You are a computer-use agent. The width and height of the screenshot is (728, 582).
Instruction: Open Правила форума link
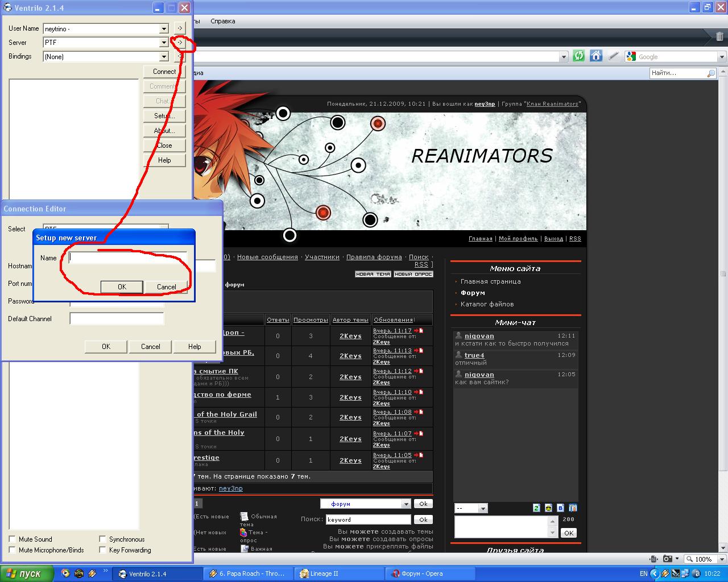tap(374, 257)
